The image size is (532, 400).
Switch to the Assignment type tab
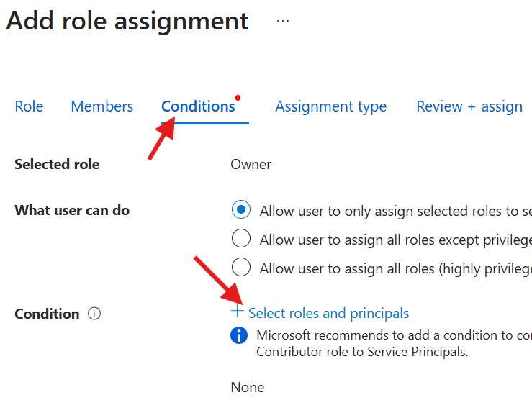coord(330,106)
